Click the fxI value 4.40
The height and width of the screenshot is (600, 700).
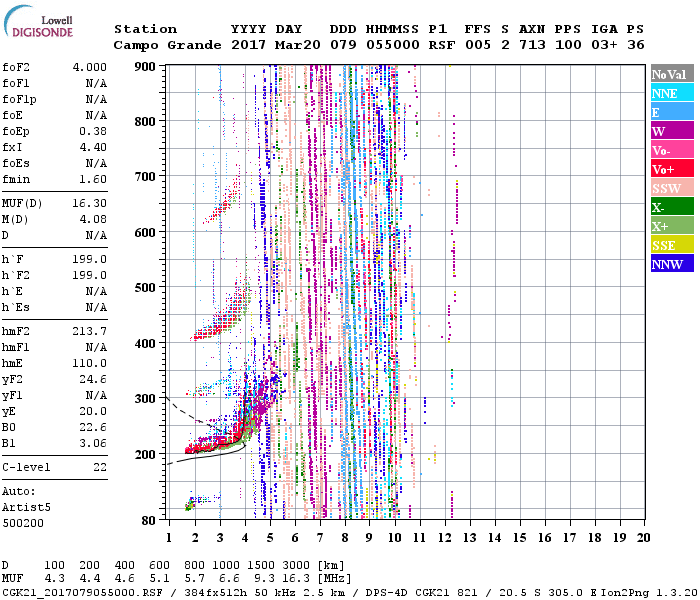93,147
